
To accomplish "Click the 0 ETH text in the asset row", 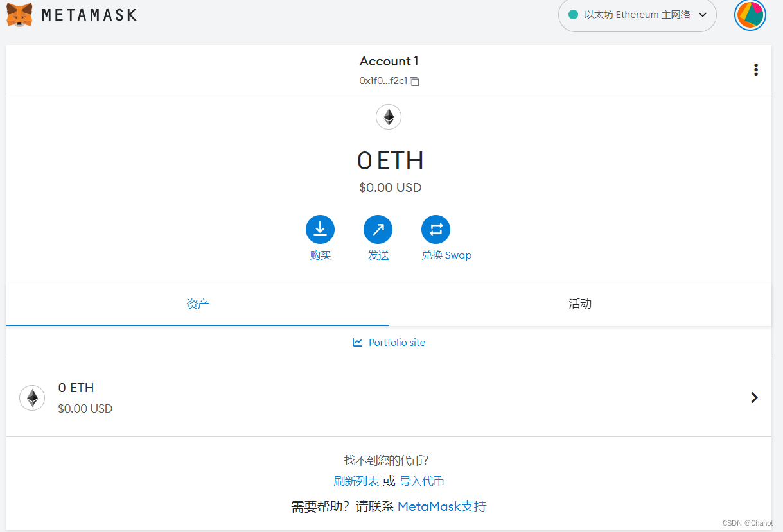I will coord(76,388).
